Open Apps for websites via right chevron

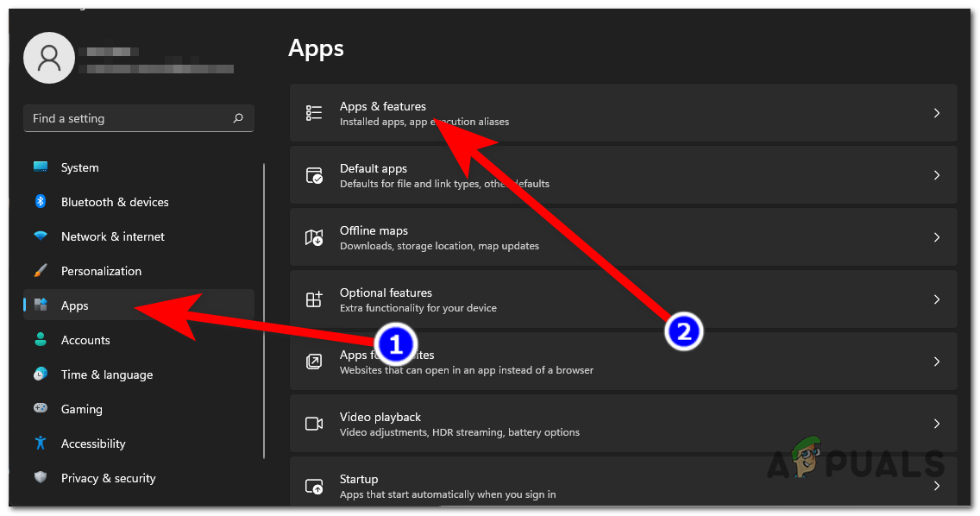pyautogui.click(x=936, y=361)
